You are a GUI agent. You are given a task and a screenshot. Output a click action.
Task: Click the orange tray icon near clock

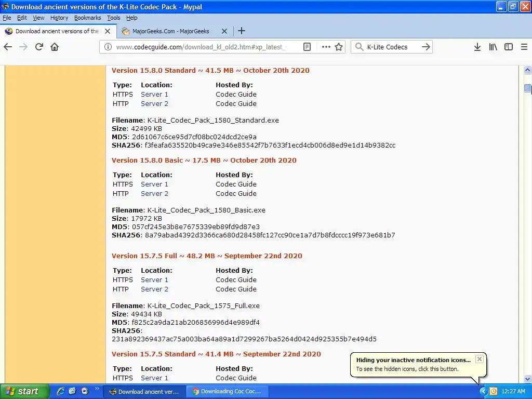[x=494, y=391]
